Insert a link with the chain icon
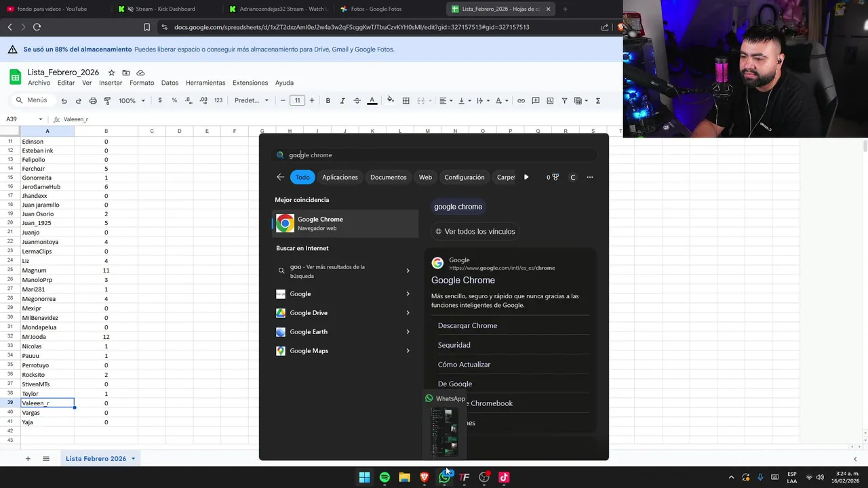 coord(521,100)
